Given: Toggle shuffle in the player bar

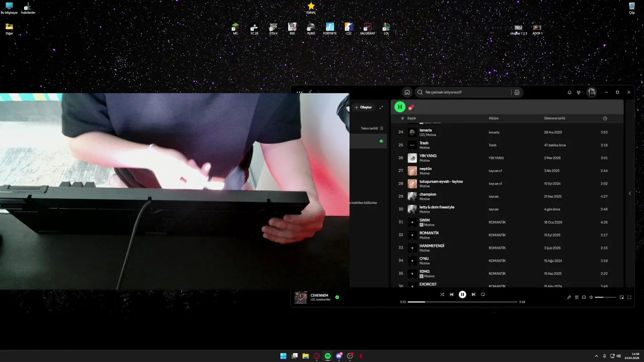Looking at the screenshot, I should 442,295.
